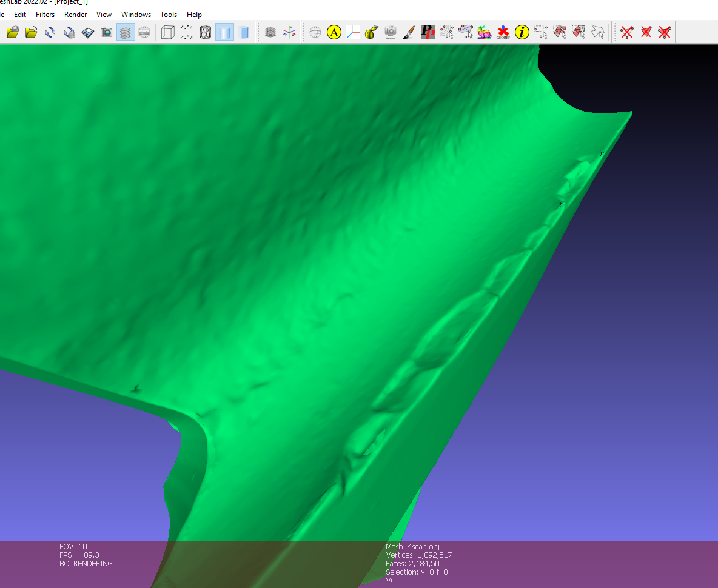
Task: Activate the Measuring tape tool
Action: pyautogui.click(x=372, y=32)
